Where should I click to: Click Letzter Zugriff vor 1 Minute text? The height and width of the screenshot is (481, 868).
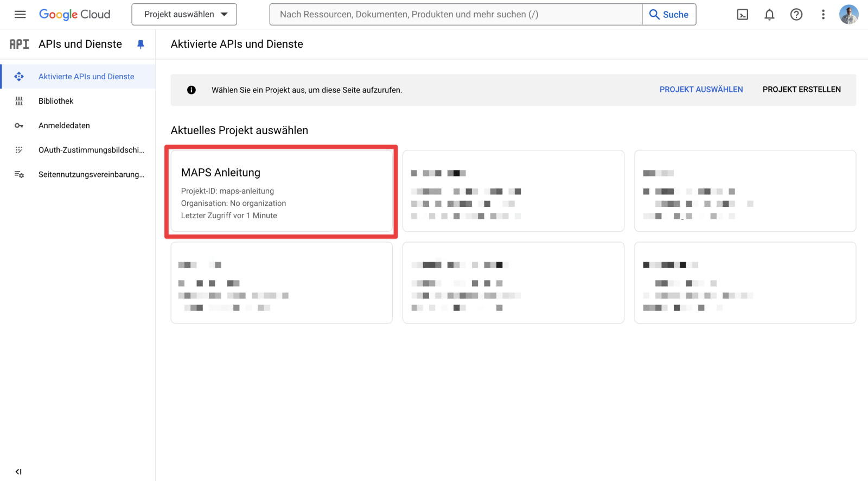click(229, 216)
